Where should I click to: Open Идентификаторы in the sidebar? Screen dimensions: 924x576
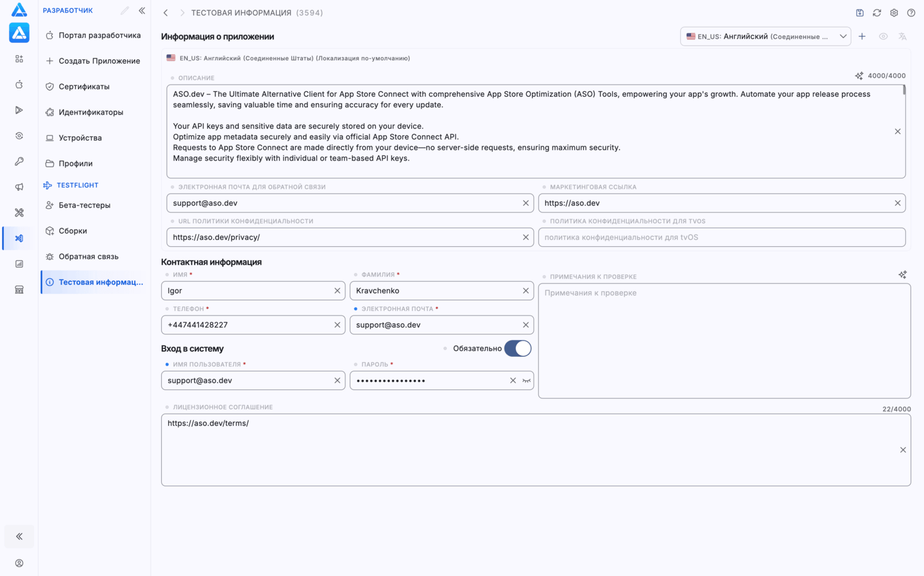[x=94, y=112]
